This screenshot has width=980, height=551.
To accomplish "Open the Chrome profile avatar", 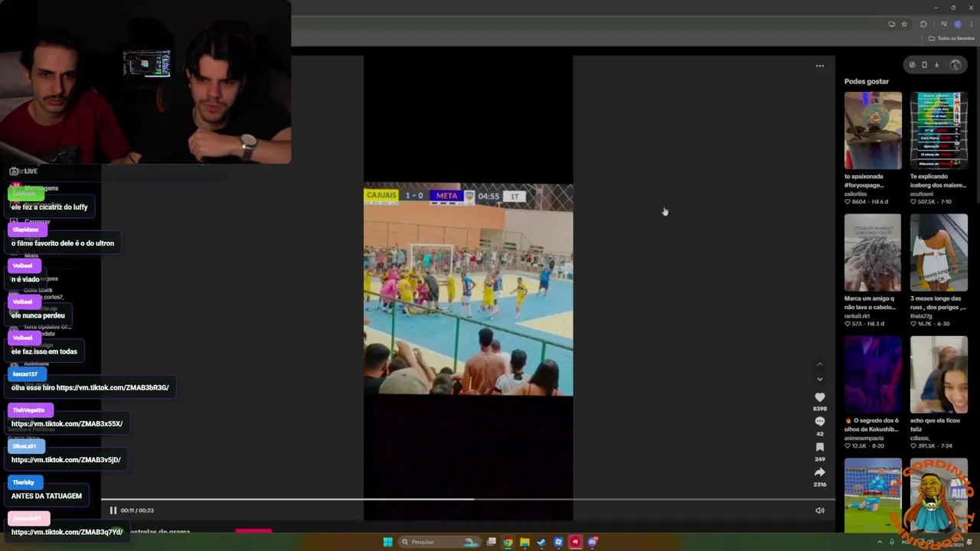I will coord(957,24).
